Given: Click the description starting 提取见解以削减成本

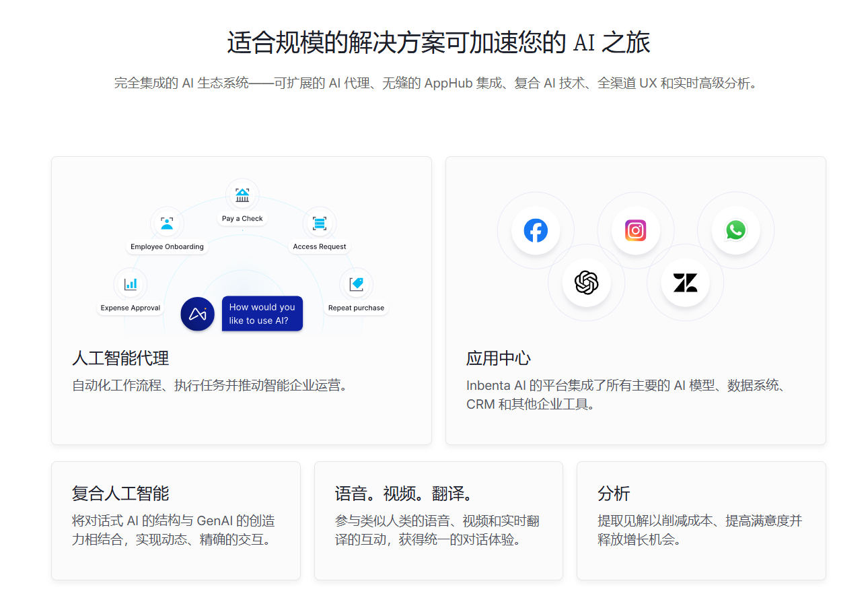Looking at the screenshot, I should [700, 530].
